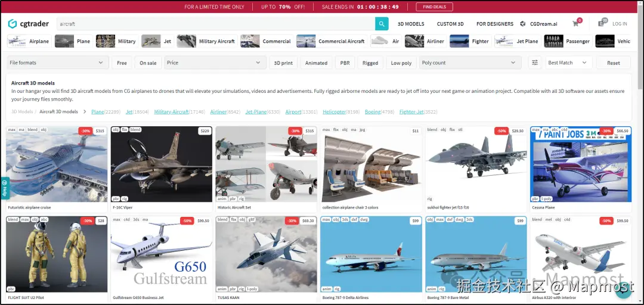This screenshot has height=305, width=644.
Task: Toggle the Rigged filter
Action: click(370, 63)
